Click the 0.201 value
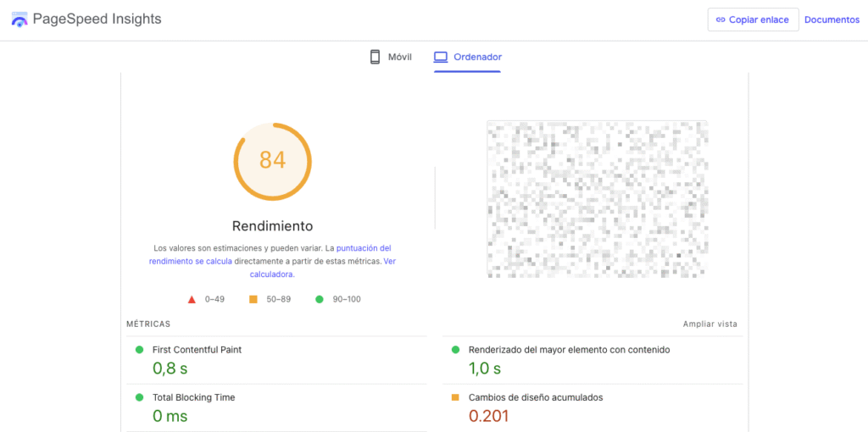Image resolution: width=868 pixels, height=432 pixels. coord(489,416)
